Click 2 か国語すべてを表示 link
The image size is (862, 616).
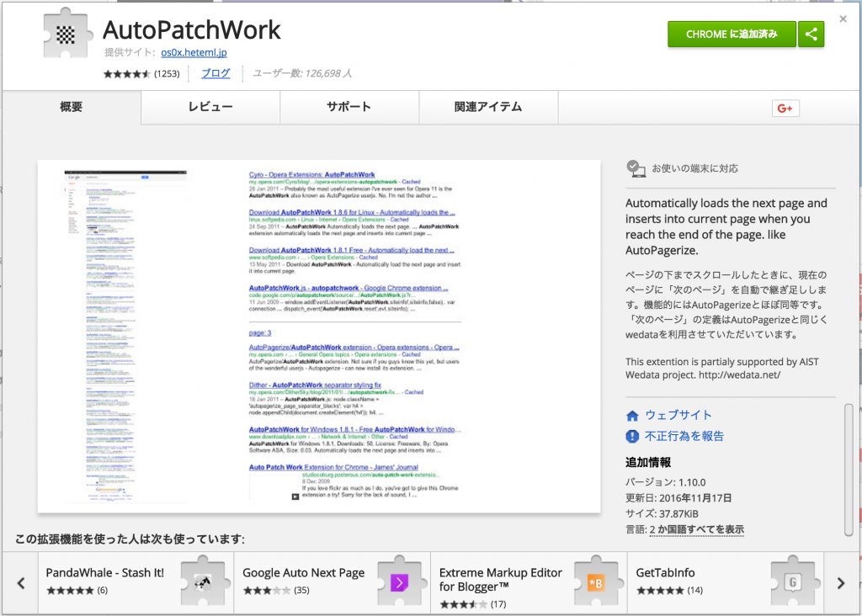[696, 529]
